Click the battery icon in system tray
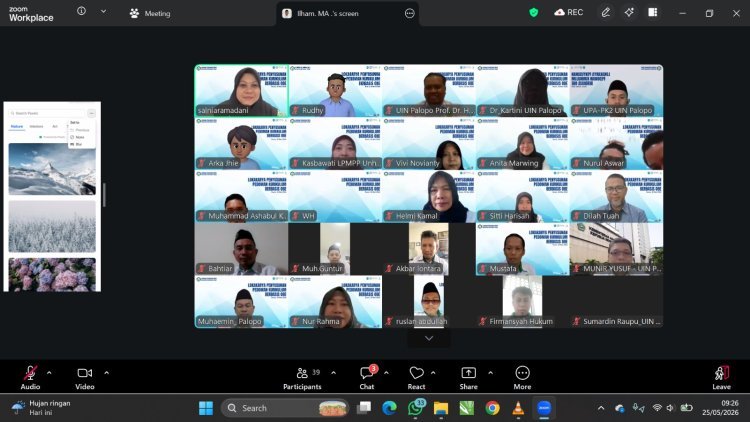Screen dimensions: 750x422 687,408
